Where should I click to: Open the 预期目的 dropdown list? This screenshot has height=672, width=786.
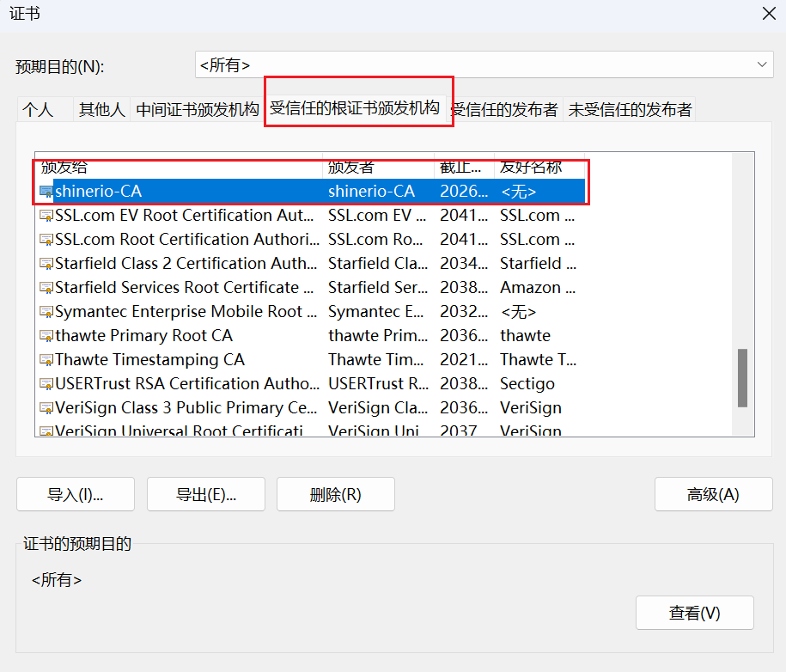[x=761, y=64]
